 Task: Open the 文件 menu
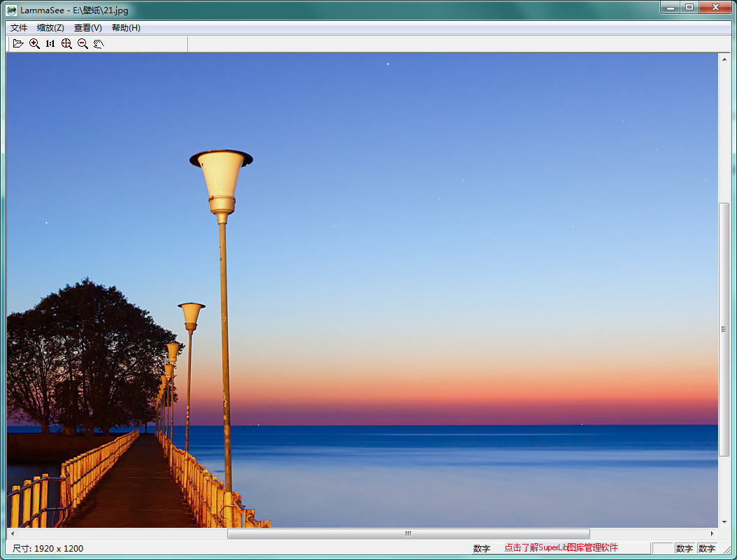[19, 28]
